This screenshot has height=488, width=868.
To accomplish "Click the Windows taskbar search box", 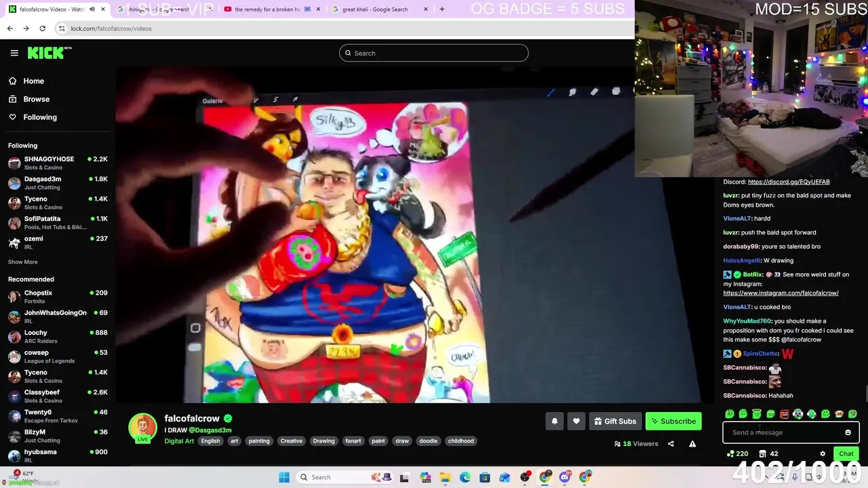I will tap(344, 477).
